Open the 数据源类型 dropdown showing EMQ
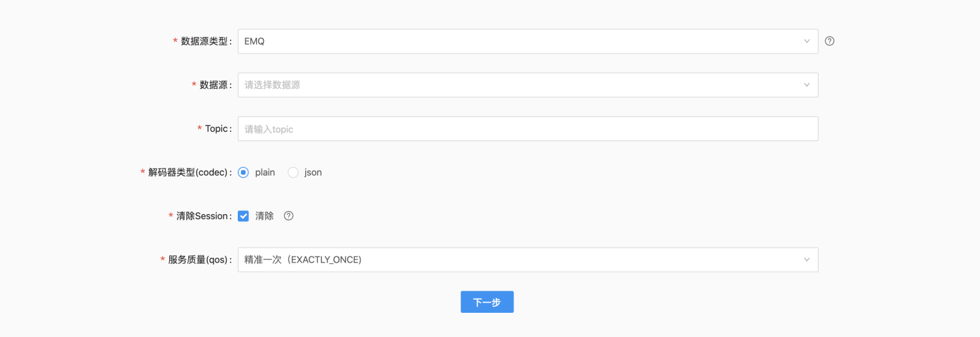This screenshot has width=980, height=337. [x=523, y=41]
